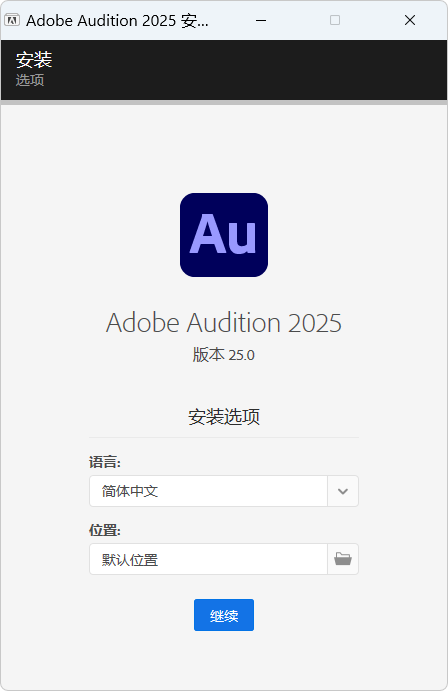Click the 默认位置 location field
This screenshot has height=691, width=448.
click(x=208, y=559)
